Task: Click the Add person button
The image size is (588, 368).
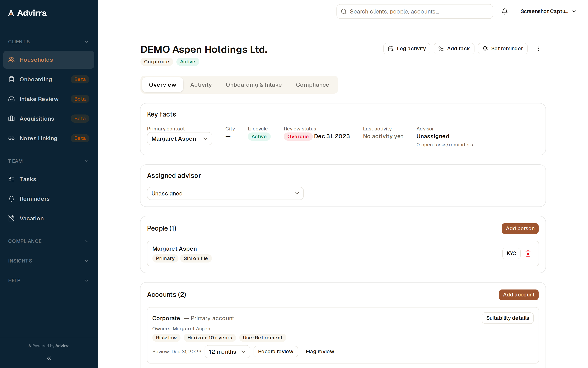Action: pos(520,229)
